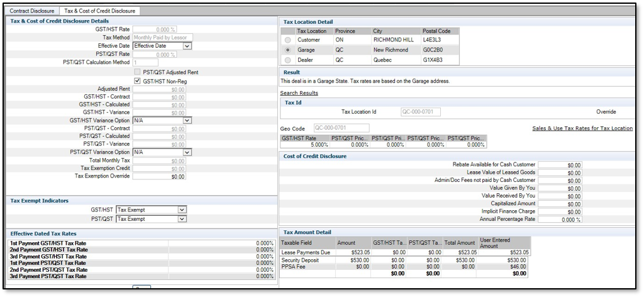This screenshot has width=644, height=297.
Task: Click the Tax Exemption Override field
Action: tap(159, 176)
